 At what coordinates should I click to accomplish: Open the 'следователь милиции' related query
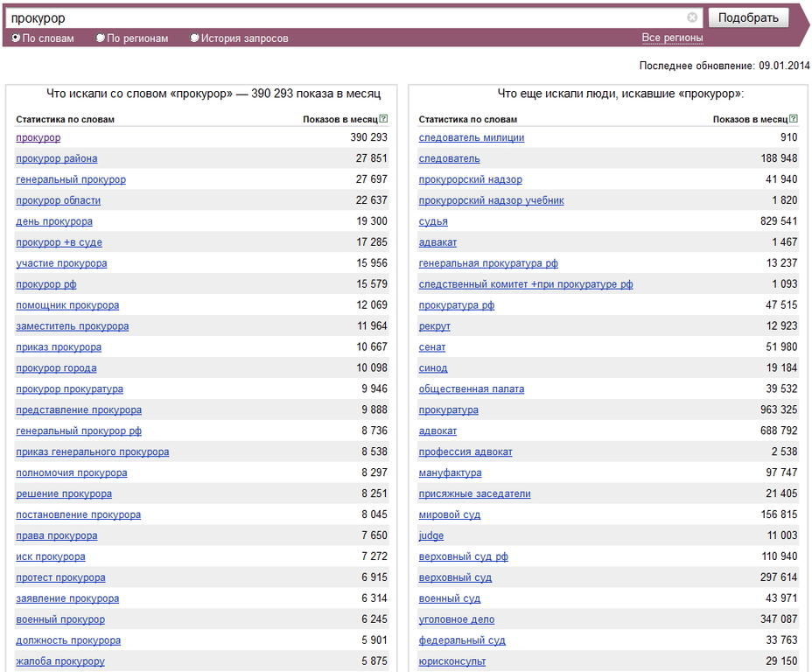point(472,137)
